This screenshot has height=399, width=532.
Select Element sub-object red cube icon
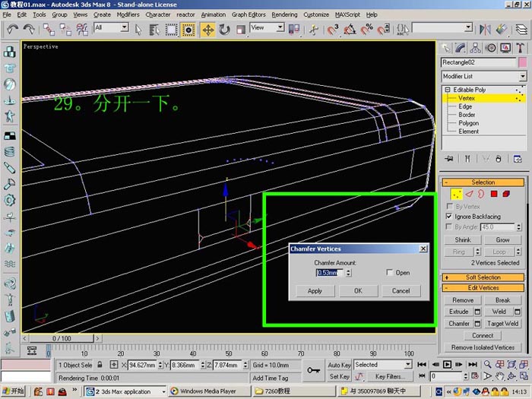[506, 194]
